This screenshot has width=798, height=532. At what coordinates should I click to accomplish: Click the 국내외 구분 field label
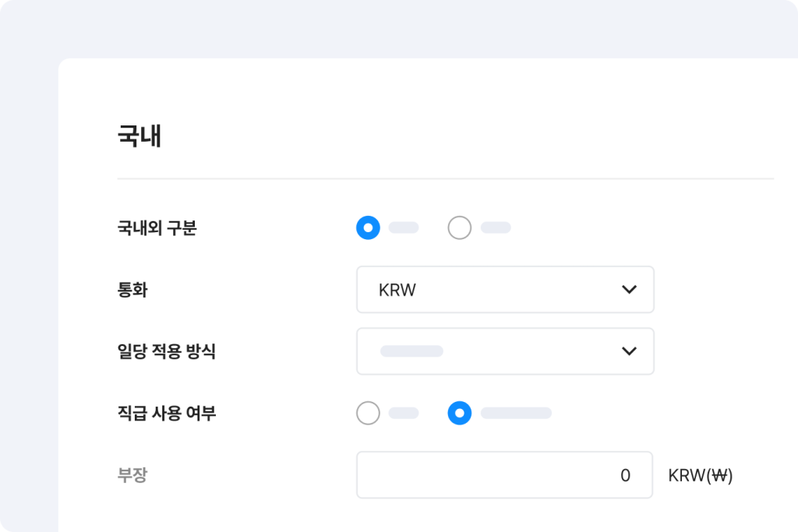coord(157,228)
